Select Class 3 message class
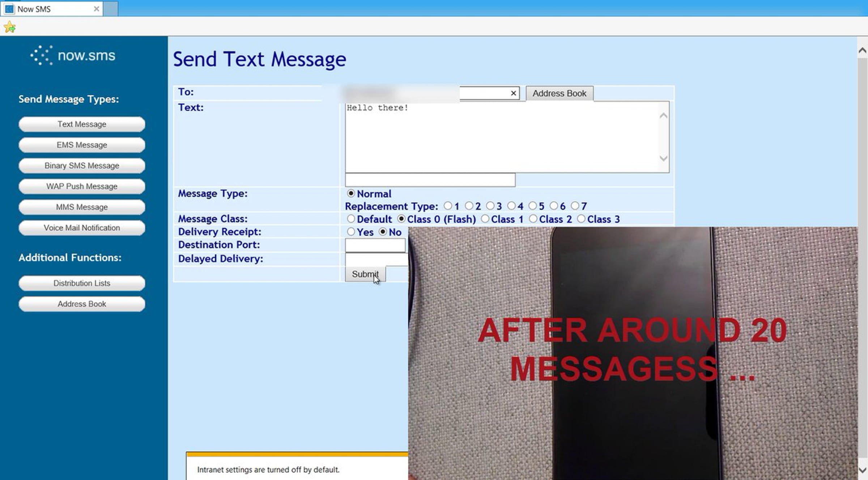This screenshot has height=480, width=868. click(581, 219)
